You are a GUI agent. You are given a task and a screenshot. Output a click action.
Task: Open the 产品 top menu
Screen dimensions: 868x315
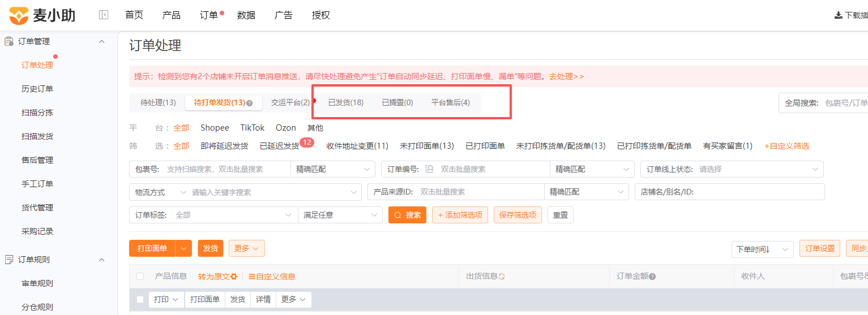point(172,15)
